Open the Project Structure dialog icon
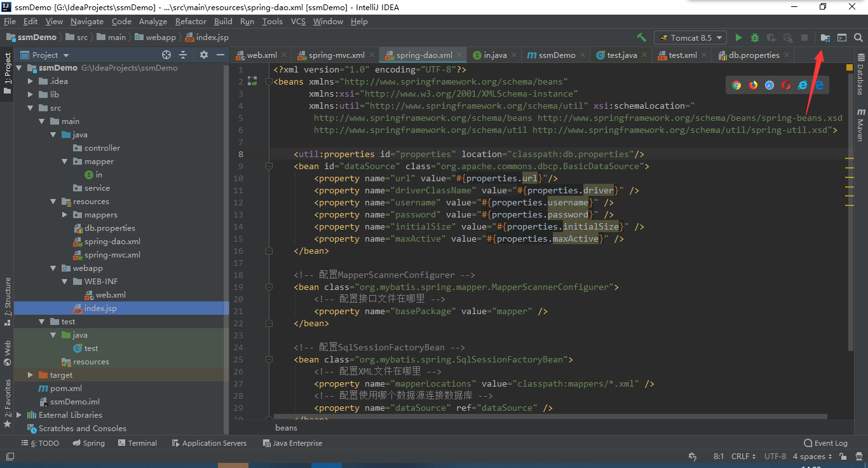 [825, 38]
